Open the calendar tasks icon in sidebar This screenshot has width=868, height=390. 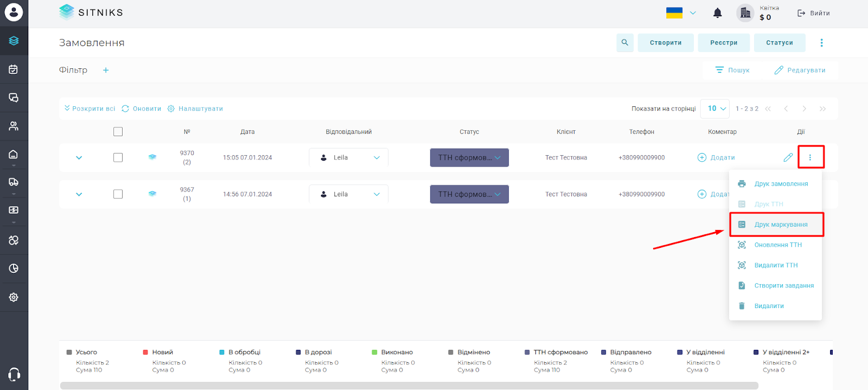[x=14, y=69]
